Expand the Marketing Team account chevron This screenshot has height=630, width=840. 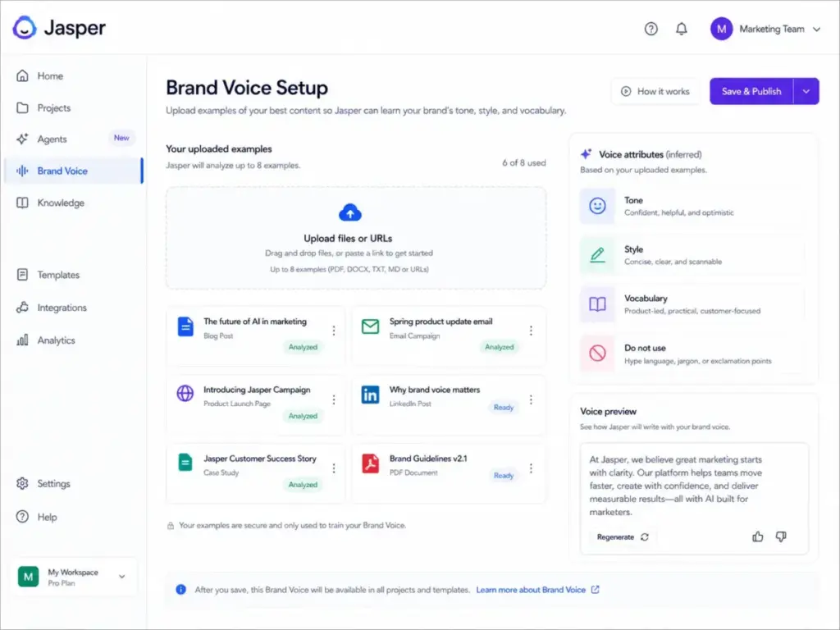click(x=816, y=30)
